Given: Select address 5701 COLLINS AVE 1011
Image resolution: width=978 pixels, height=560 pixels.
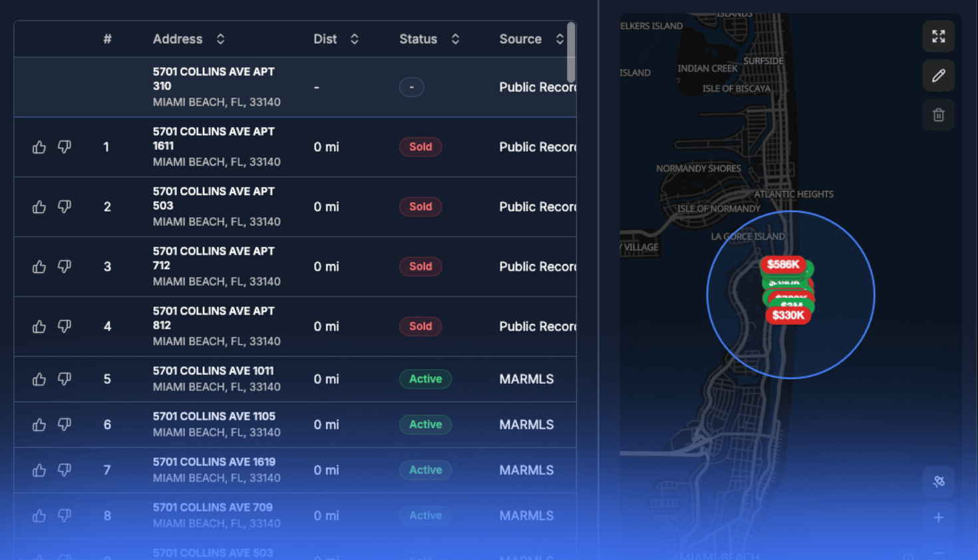Looking at the screenshot, I should click(x=213, y=370).
